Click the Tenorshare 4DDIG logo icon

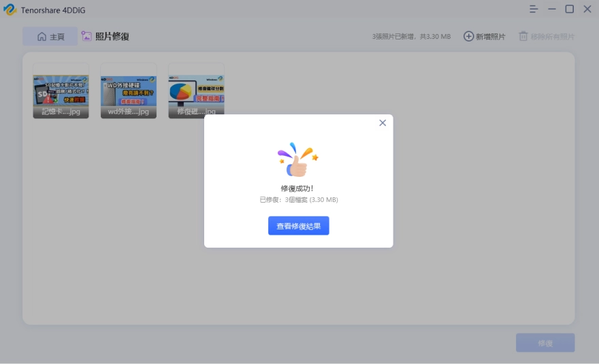[x=10, y=10]
